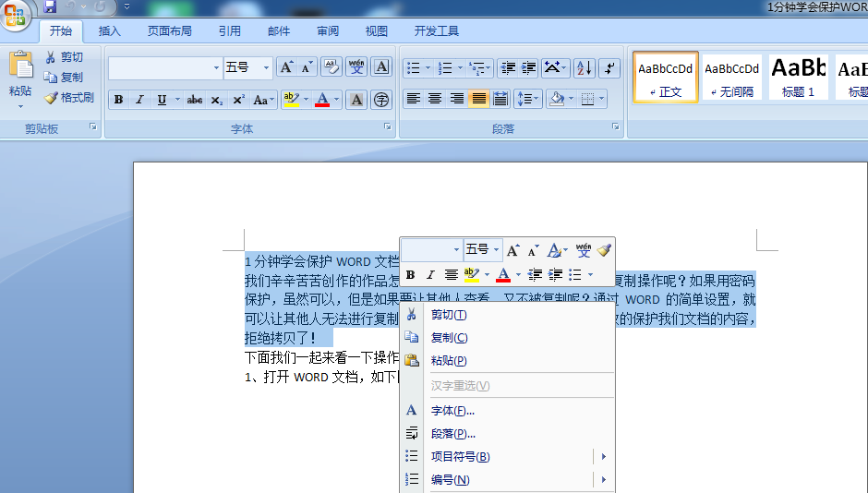Toggle italic in the mini toolbar
This screenshot has height=493, width=868.
tap(430, 274)
